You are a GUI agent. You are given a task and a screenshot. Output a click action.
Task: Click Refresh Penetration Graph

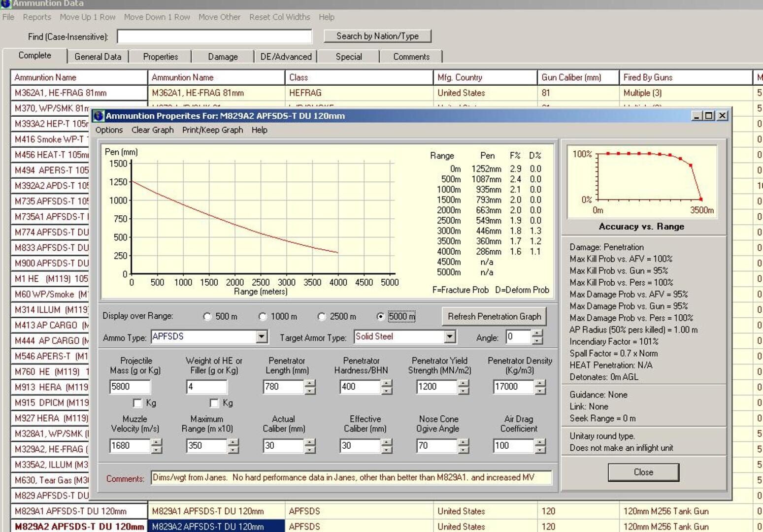[x=494, y=316]
